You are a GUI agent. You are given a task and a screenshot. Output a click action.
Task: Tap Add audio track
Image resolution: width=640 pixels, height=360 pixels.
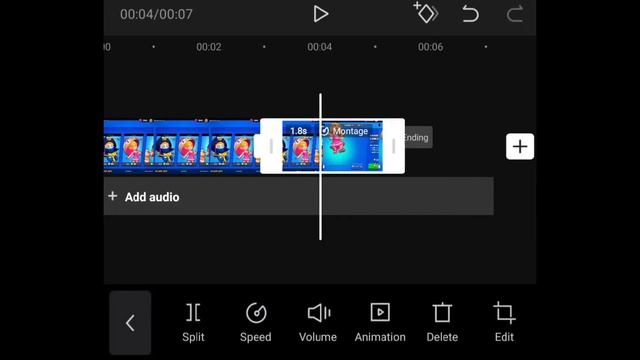point(298,196)
